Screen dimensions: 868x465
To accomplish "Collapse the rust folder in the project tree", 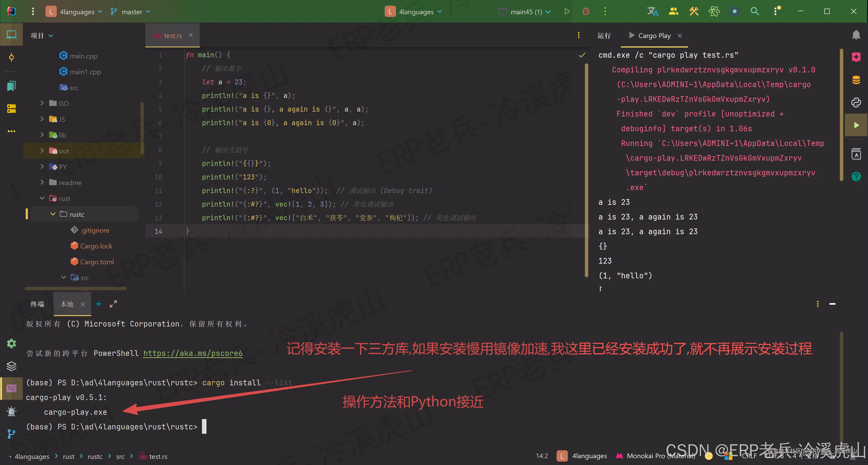I will tap(42, 198).
